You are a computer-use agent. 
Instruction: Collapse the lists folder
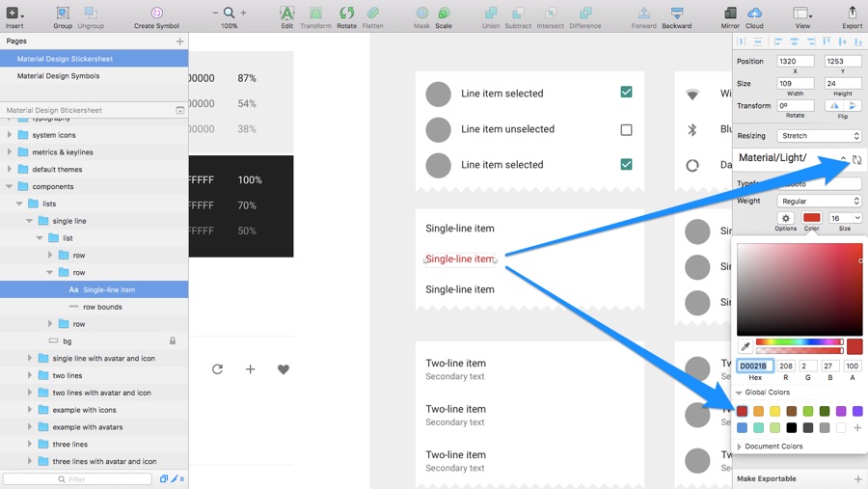pyautogui.click(x=19, y=204)
